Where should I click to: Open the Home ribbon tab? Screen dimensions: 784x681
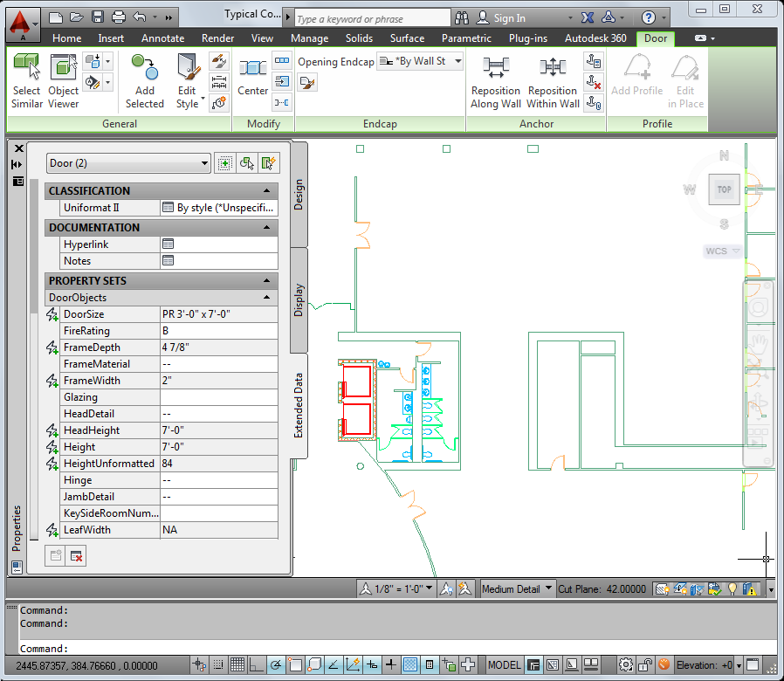click(x=66, y=38)
